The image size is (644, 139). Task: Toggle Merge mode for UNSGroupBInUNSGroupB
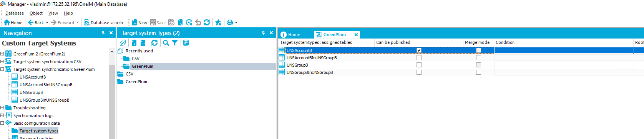(478, 72)
